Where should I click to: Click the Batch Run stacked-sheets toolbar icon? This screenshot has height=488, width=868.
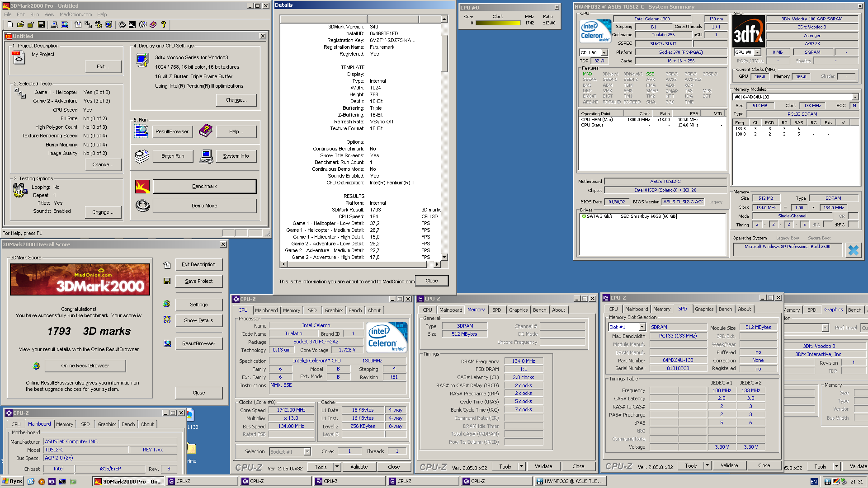pos(143,25)
